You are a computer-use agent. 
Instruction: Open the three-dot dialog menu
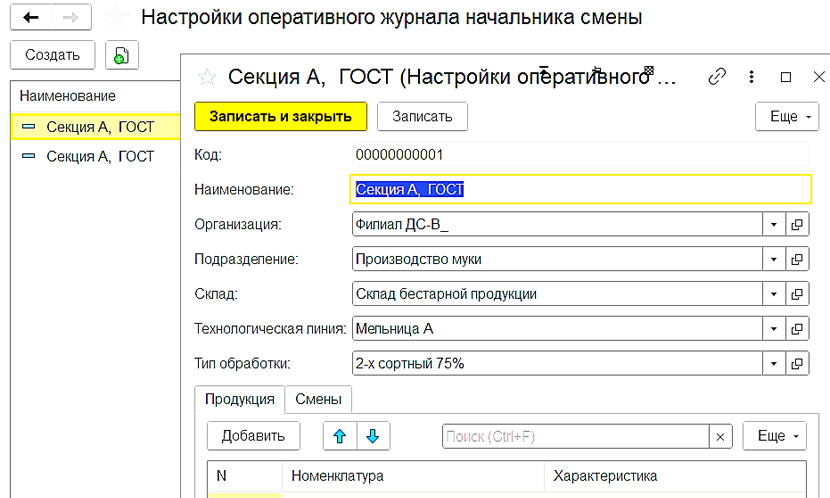(751, 77)
